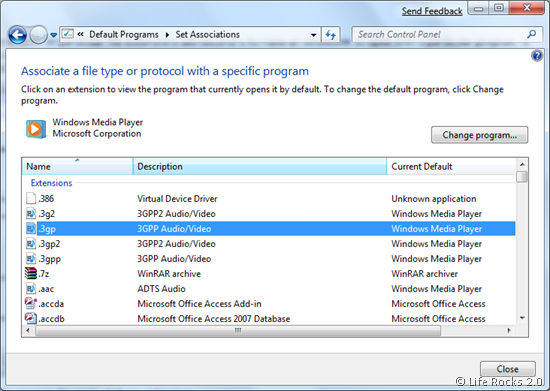Click the WinRAR archiver default entry

[x=424, y=274]
